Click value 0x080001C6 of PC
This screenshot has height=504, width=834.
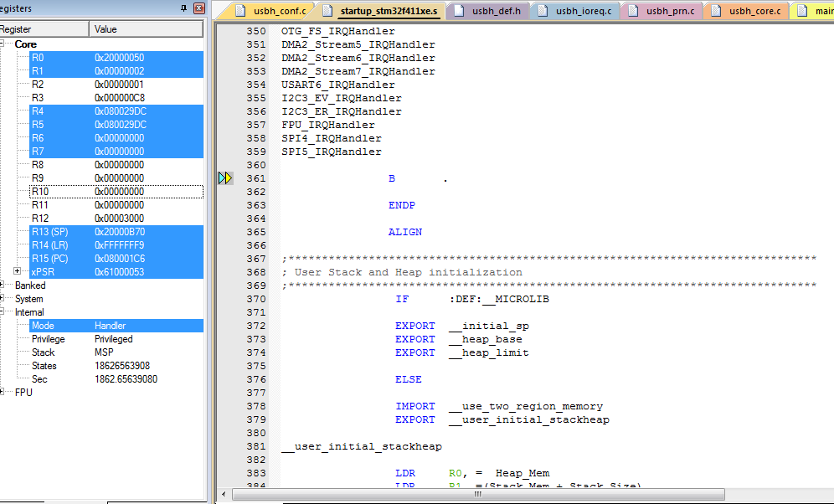119,259
